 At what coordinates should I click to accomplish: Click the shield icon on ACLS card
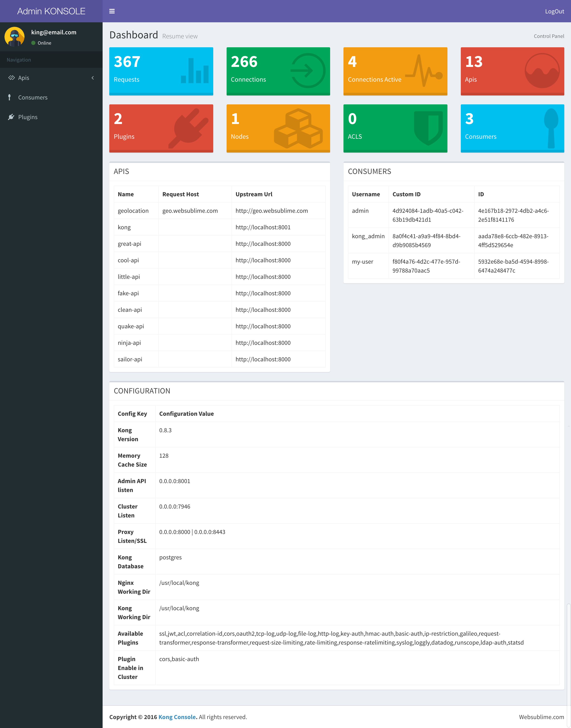click(x=428, y=128)
